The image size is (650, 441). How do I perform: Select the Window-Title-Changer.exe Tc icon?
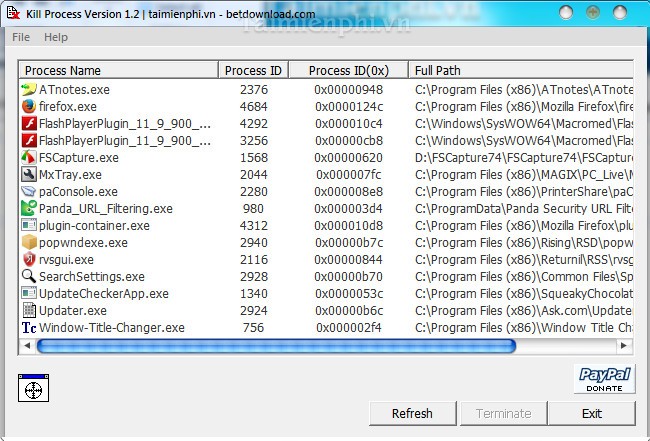[x=29, y=328]
